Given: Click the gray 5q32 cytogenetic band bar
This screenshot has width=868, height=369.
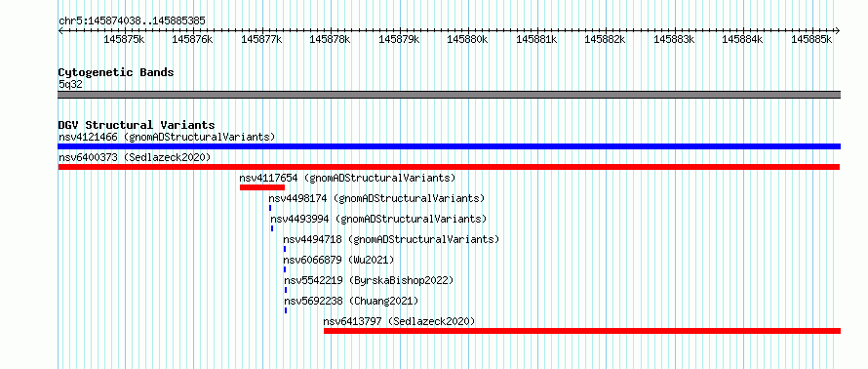Looking at the screenshot, I should click(449, 95).
